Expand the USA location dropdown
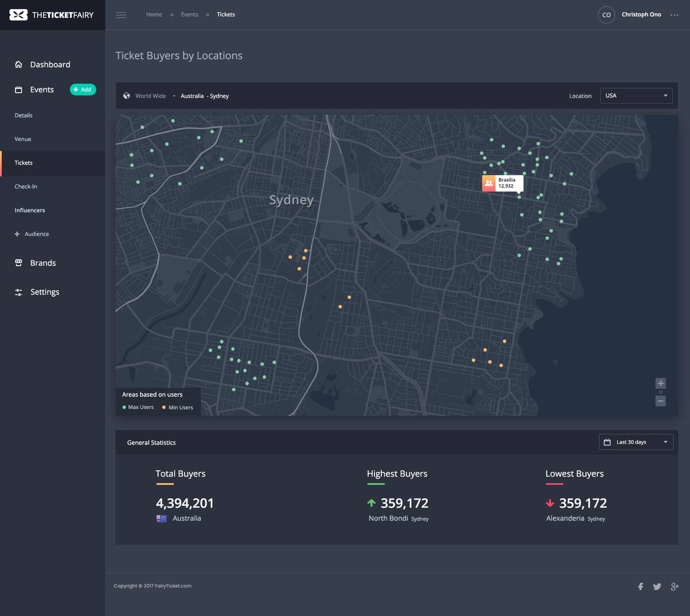The height and width of the screenshot is (616, 690). pyautogui.click(x=636, y=95)
